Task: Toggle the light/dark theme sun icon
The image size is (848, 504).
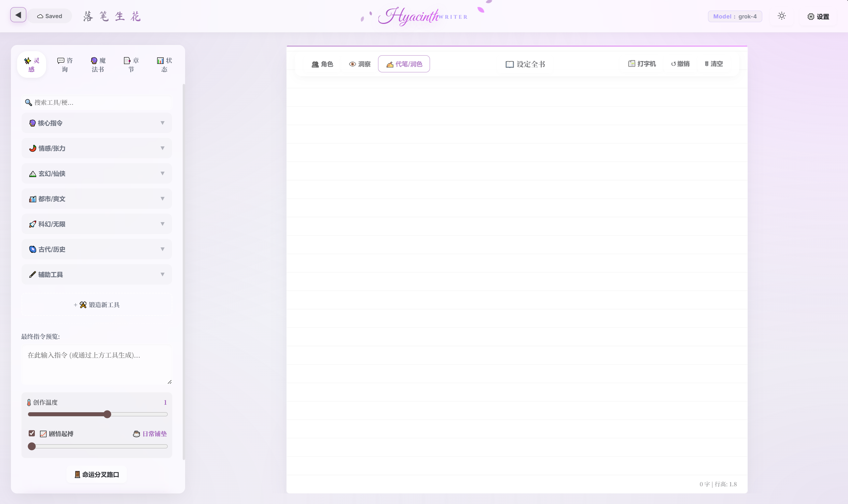Action: (x=781, y=16)
